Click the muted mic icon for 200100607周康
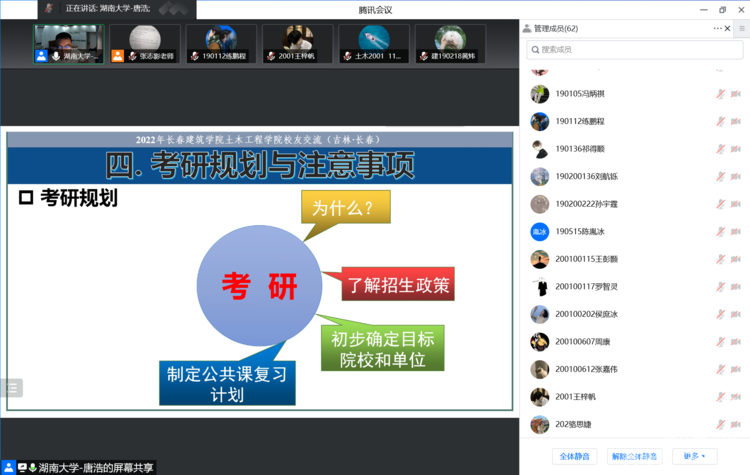 pos(720,342)
